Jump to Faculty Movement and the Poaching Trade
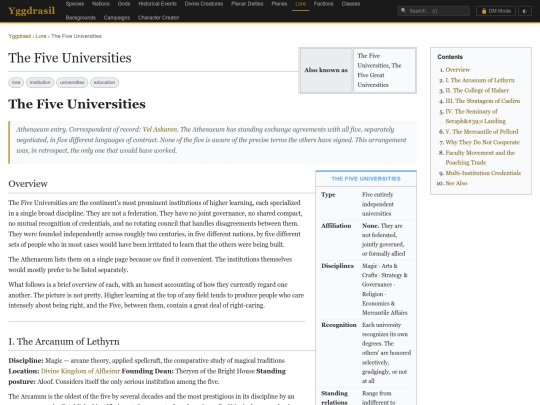Viewport: 540px width, 405px height. pos(480,157)
